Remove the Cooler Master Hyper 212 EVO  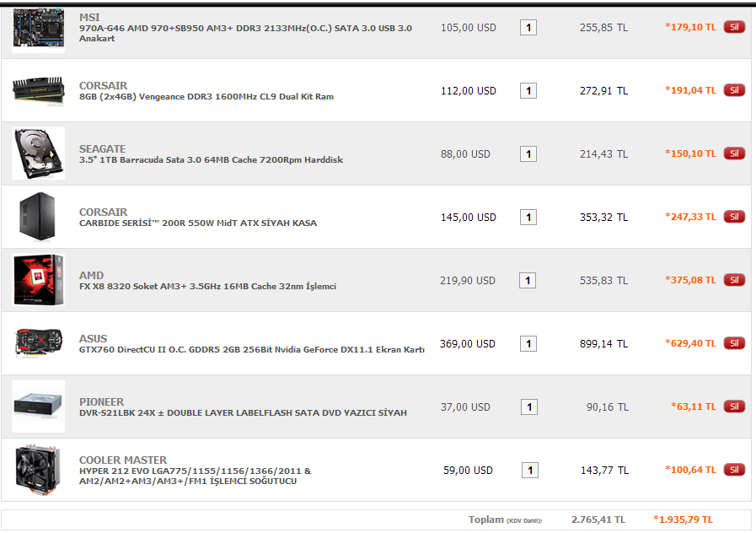pos(734,470)
